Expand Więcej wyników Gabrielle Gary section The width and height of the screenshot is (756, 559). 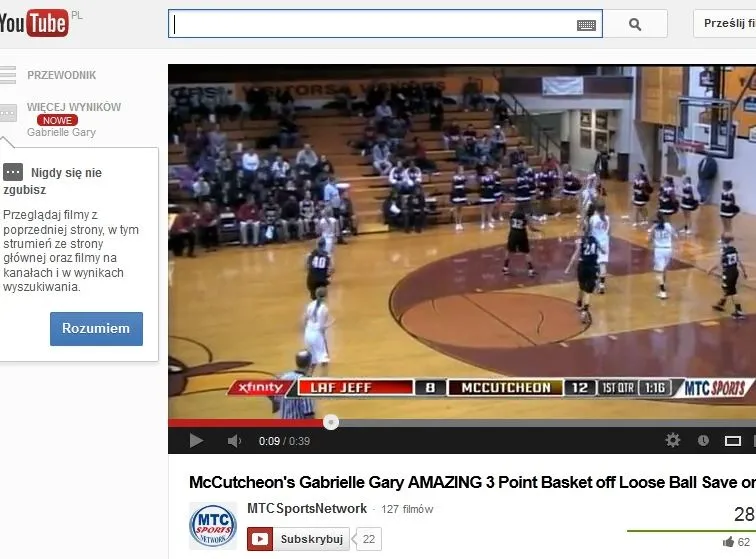pyautogui.click(x=74, y=119)
